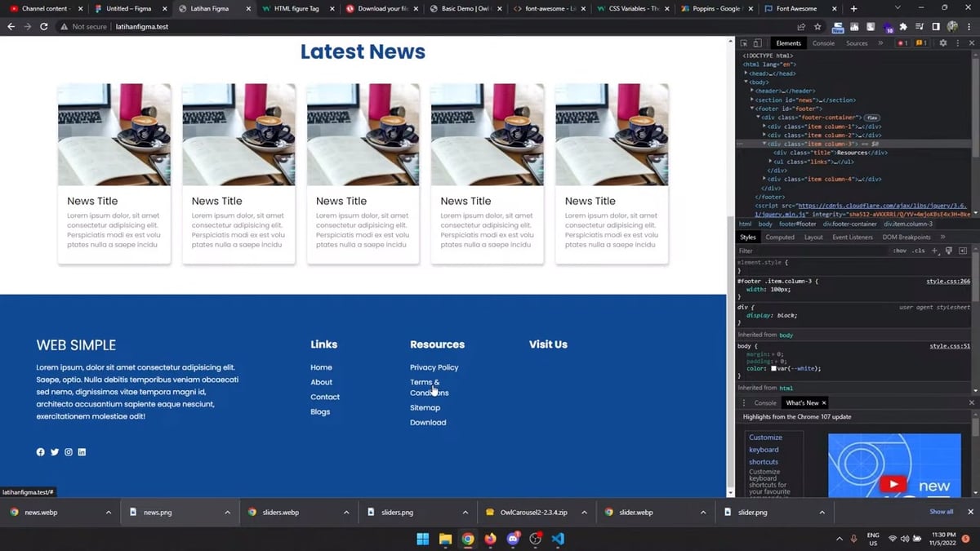Toggle .cls element classes panel
Screen dimensions: 980x551
point(919,251)
